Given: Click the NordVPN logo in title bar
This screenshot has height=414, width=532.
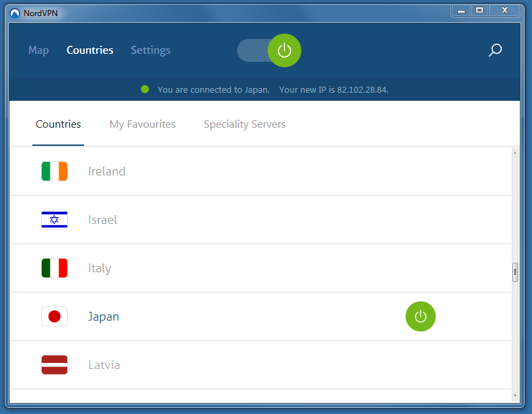Looking at the screenshot, I should coord(15,13).
